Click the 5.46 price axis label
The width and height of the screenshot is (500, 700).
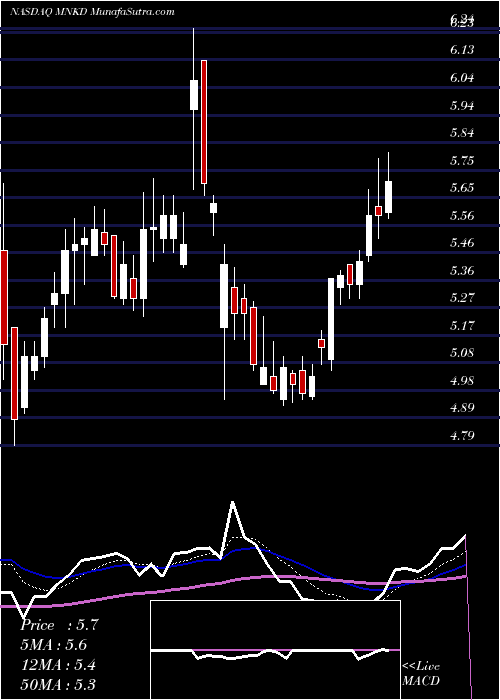pyautogui.click(x=462, y=243)
